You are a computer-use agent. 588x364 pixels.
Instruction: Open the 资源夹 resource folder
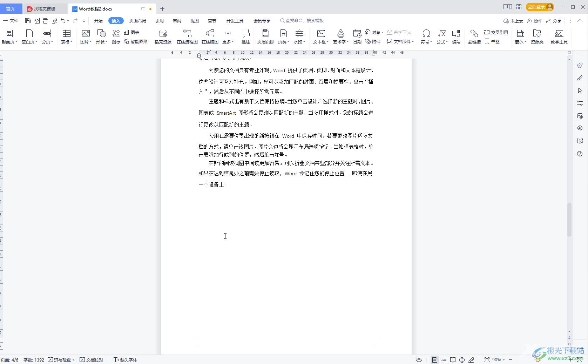pyautogui.click(x=537, y=37)
